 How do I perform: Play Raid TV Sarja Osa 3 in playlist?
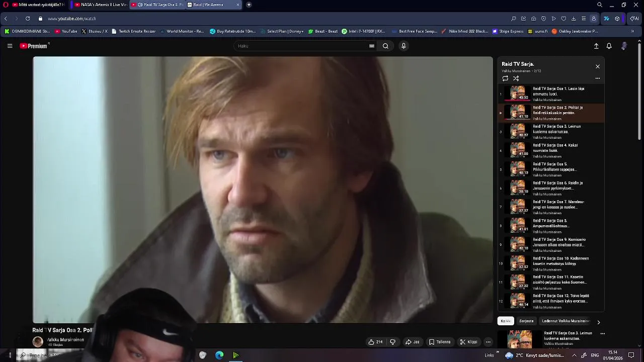point(551,131)
